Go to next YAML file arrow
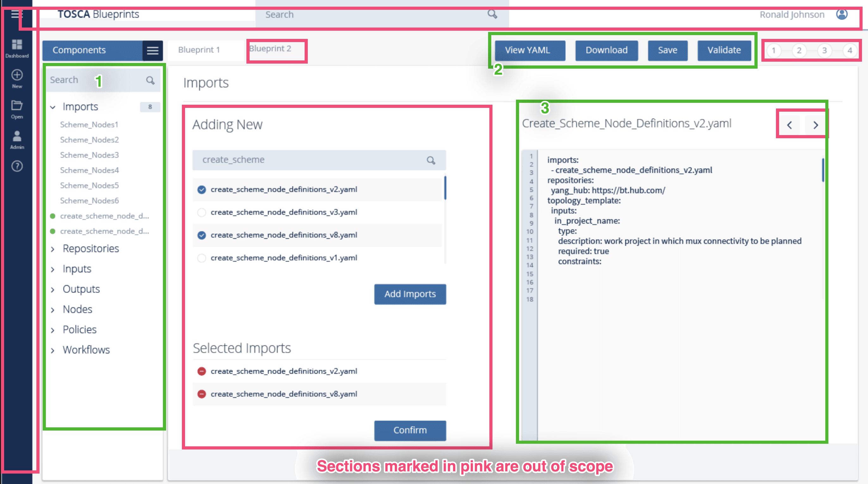Viewport: 868px width, 484px height. [815, 125]
